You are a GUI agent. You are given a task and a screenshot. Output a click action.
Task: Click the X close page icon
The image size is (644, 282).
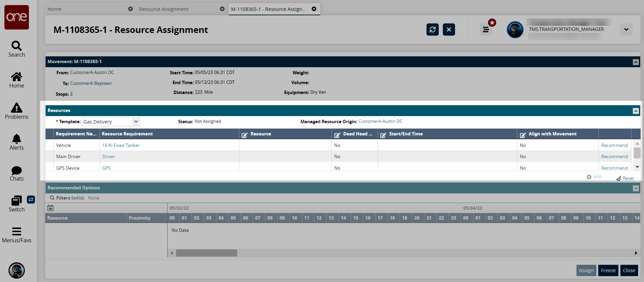pyautogui.click(x=449, y=30)
